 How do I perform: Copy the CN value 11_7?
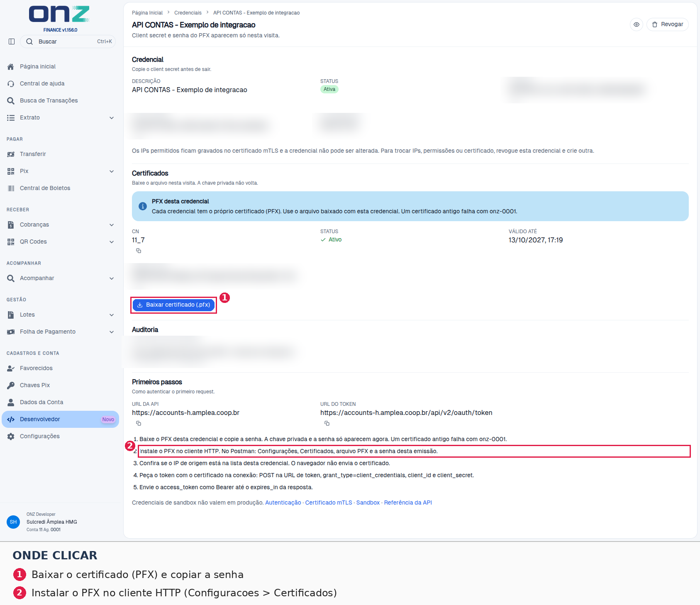pos(139,251)
